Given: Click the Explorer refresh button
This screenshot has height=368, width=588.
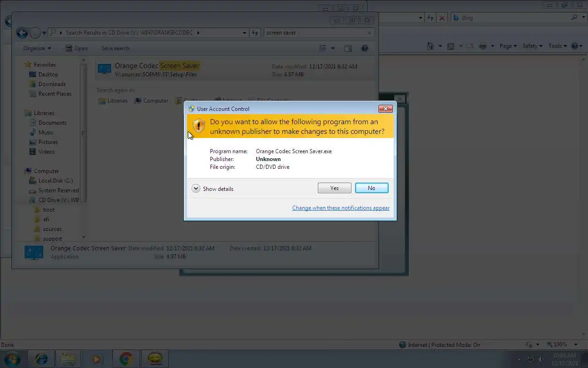Looking at the screenshot, I should tap(255, 33).
